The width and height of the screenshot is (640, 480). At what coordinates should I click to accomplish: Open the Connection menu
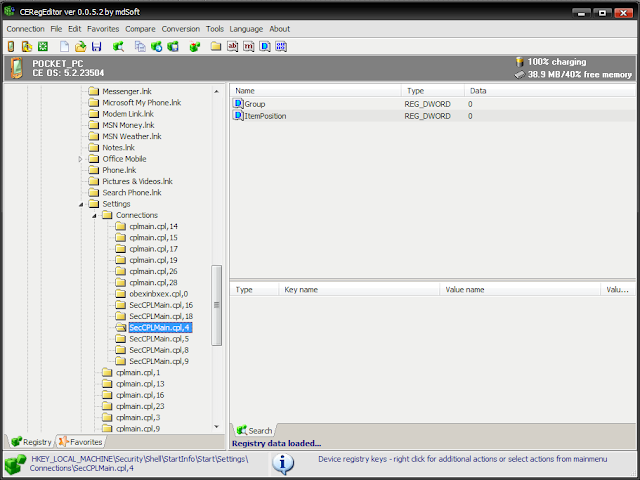coord(25,29)
